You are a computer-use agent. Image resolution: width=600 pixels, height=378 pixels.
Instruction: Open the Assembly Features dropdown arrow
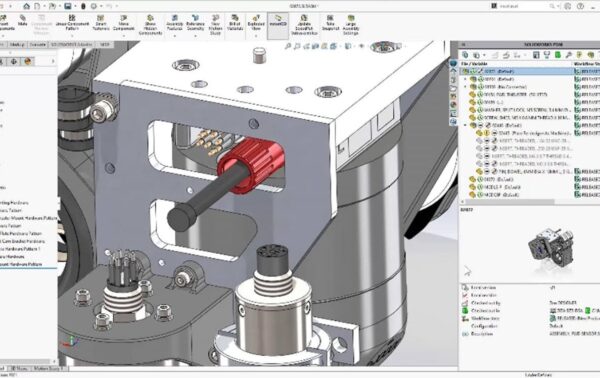pyautogui.click(x=174, y=36)
